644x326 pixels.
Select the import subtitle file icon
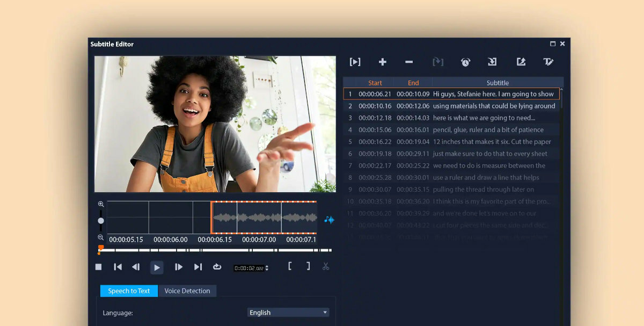click(492, 62)
